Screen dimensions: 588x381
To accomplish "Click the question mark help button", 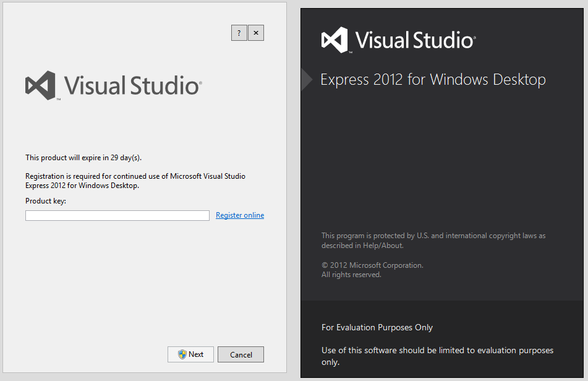I will point(239,33).
